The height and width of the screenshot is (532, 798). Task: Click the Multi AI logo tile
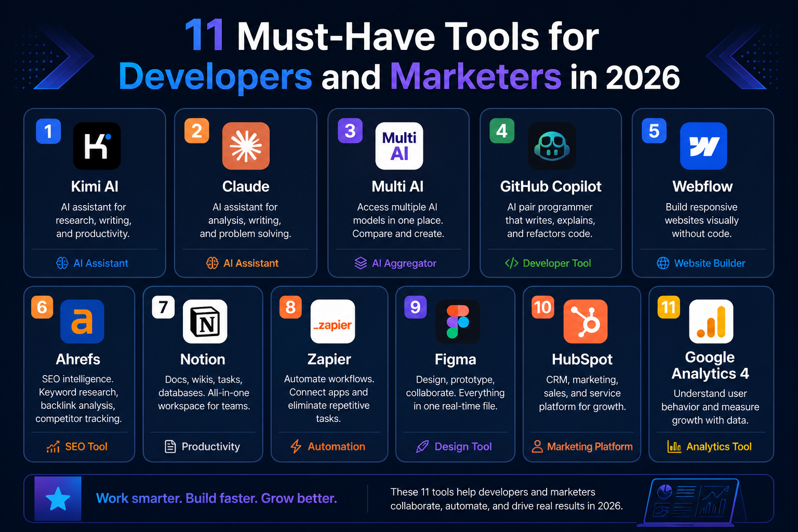(399, 146)
